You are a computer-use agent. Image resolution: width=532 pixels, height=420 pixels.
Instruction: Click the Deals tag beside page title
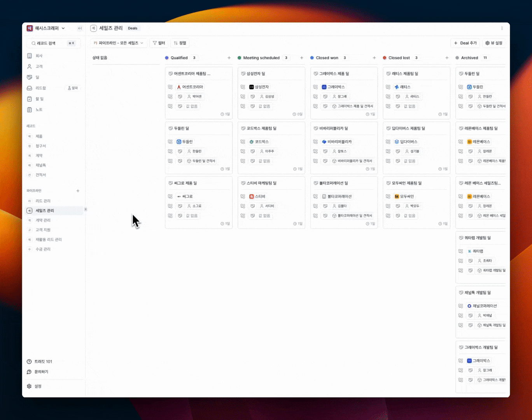point(133,28)
